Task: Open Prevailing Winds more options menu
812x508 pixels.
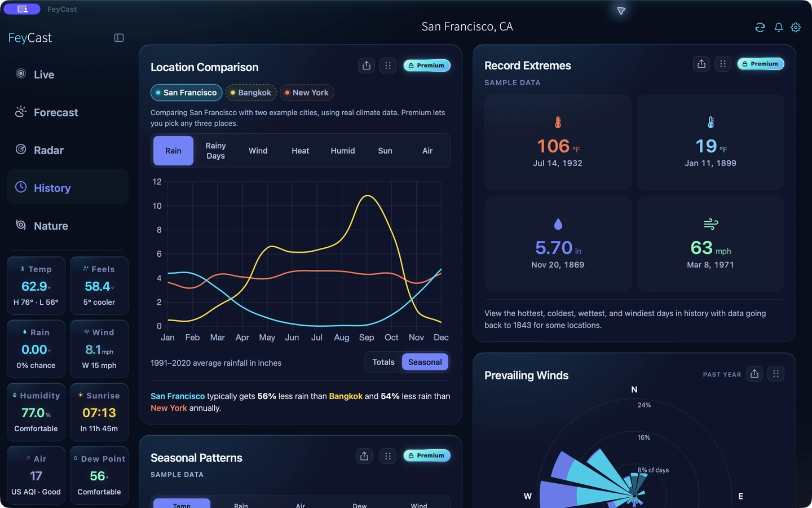Action: click(776, 374)
